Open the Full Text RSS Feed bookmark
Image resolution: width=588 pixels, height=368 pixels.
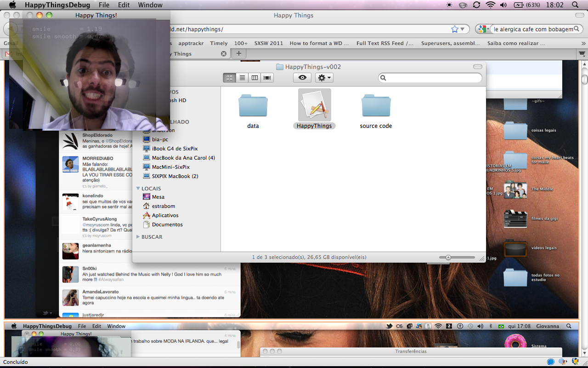pyautogui.click(x=385, y=43)
